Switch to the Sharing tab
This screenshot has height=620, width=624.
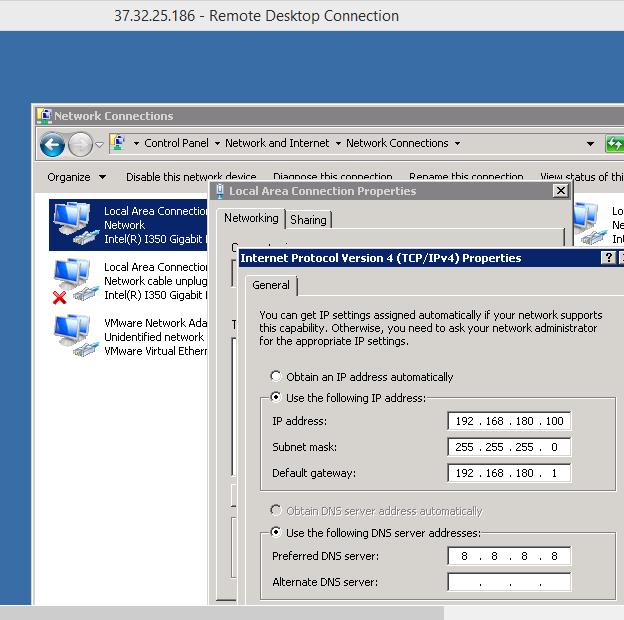(x=308, y=220)
